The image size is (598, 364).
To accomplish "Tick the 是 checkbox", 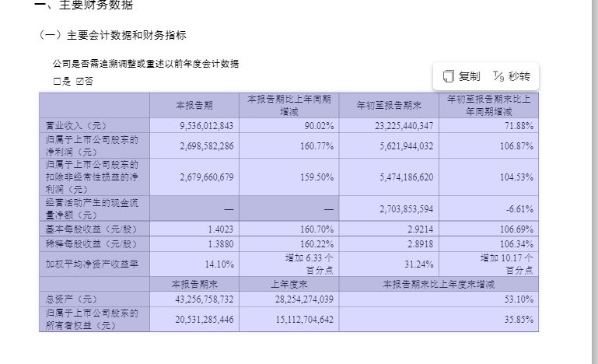I will [x=57, y=81].
